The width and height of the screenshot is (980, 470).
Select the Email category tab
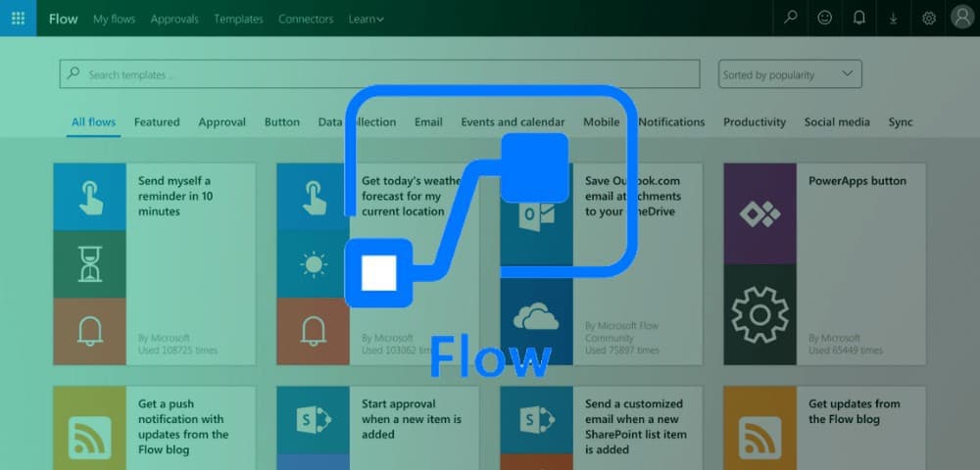pos(429,121)
